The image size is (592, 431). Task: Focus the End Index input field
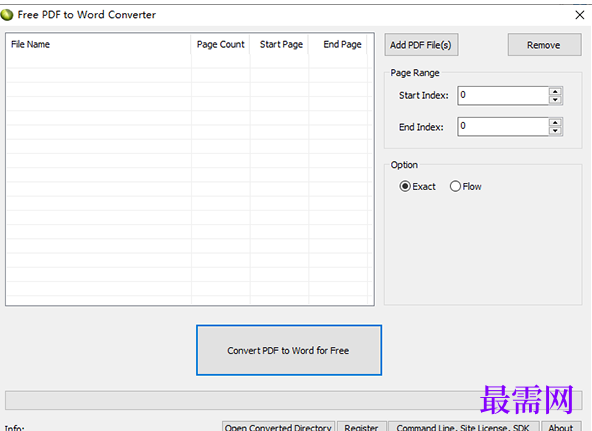coord(503,127)
